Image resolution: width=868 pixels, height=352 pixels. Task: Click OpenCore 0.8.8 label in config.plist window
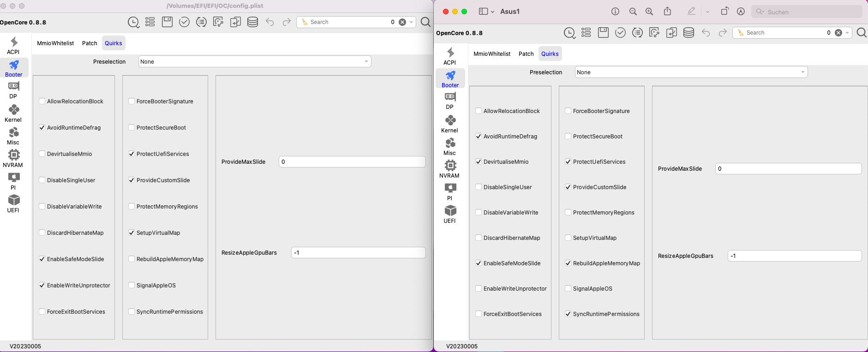(x=23, y=23)
